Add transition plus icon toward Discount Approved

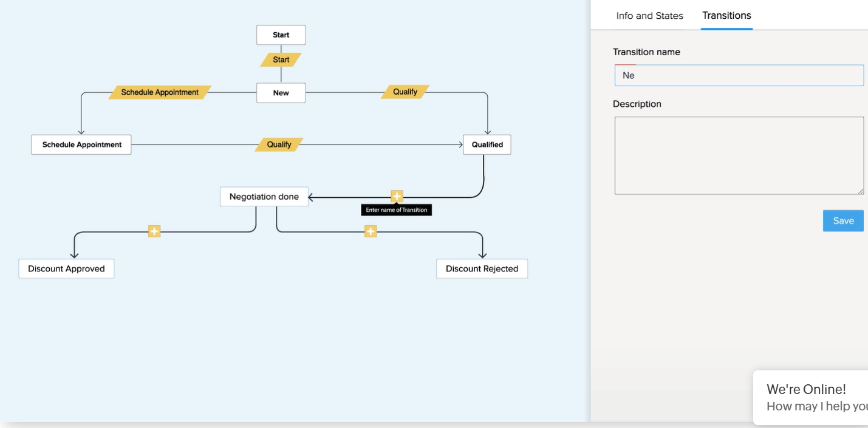pyautogui.click(x=154, y=231)
